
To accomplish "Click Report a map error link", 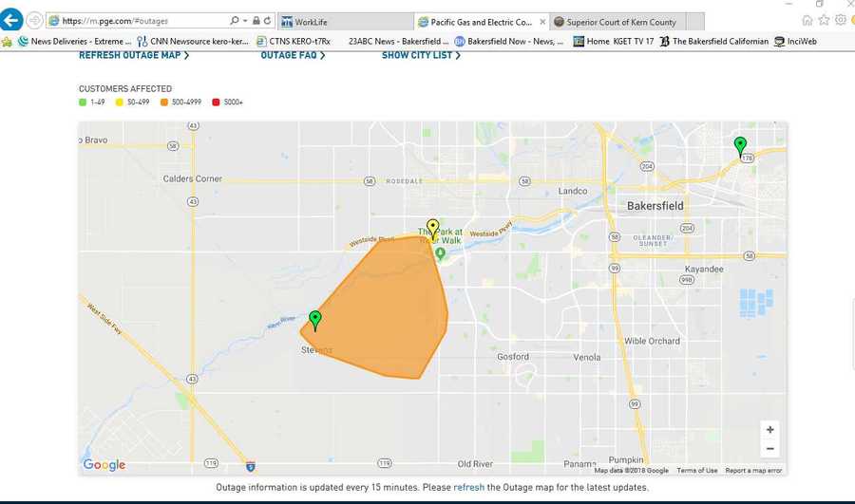I will [753, 470].
